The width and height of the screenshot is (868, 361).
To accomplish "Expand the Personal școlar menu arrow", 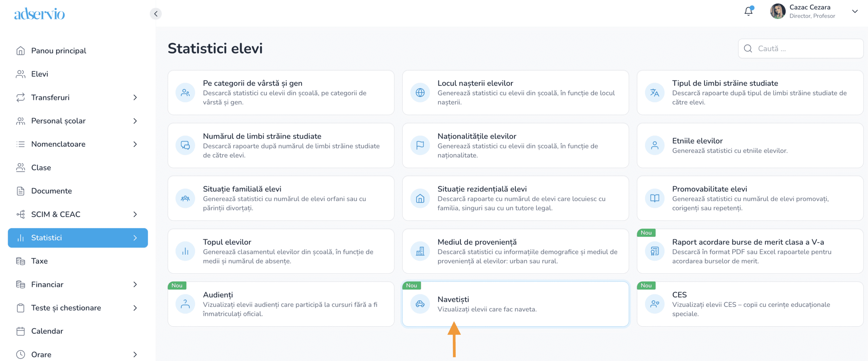I will (135, 121).
